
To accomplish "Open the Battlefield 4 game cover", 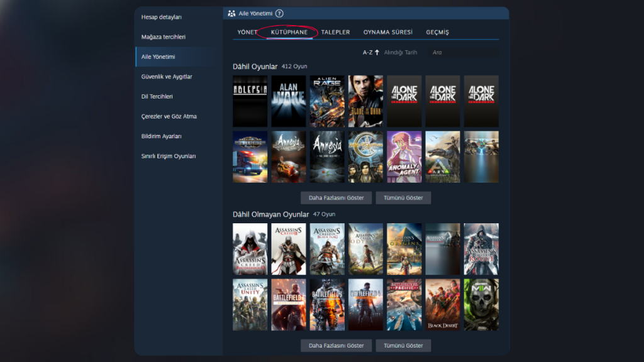I will pos(365,305).
